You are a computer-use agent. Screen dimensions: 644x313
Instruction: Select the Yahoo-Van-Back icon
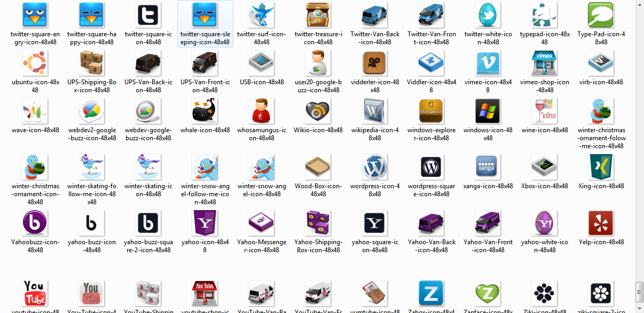431,223
